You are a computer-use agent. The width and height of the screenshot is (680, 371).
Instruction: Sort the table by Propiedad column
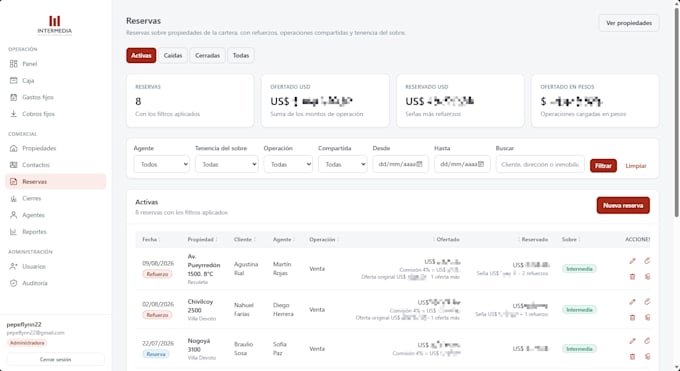(202, 240)
